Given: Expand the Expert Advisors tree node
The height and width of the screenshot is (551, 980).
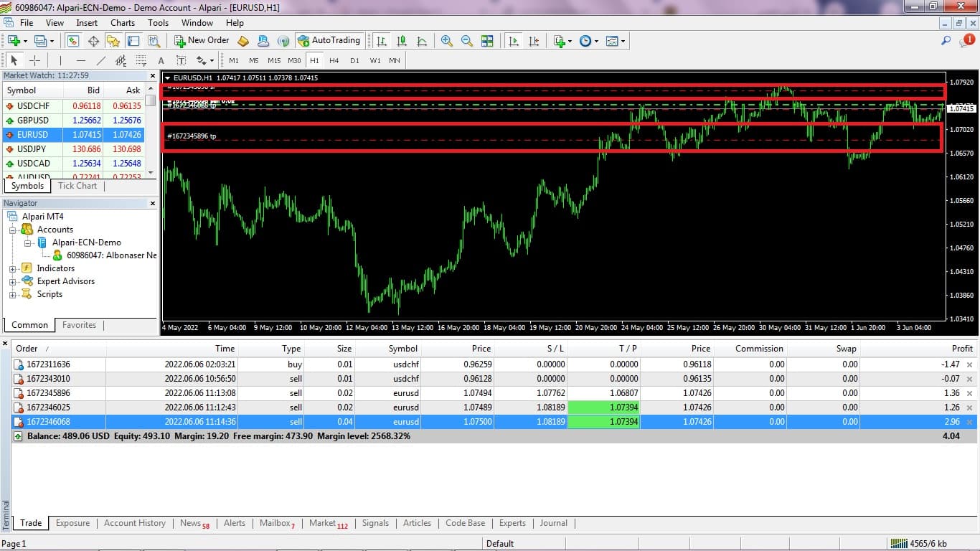Looking at the screenshot, I should [x=12, y=281].
